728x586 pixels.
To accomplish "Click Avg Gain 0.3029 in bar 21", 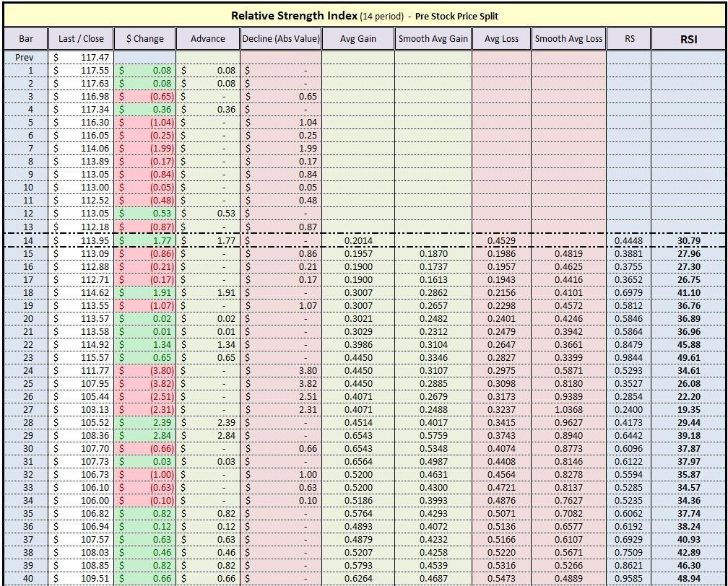I will (x=358, y=332).
